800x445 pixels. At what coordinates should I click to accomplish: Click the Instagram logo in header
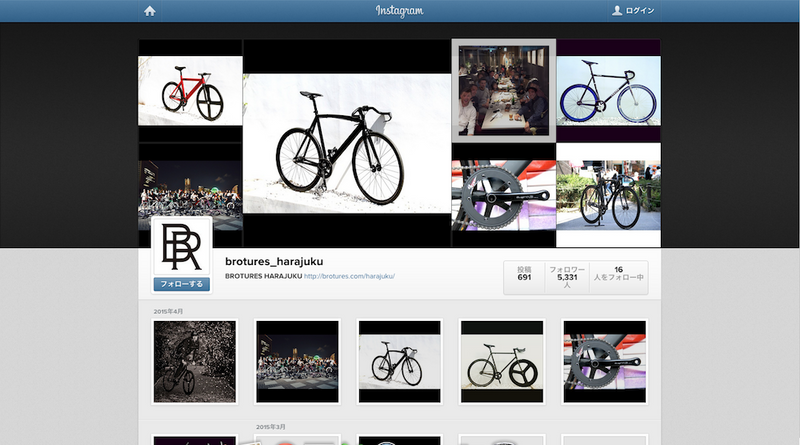coord(399,11)
